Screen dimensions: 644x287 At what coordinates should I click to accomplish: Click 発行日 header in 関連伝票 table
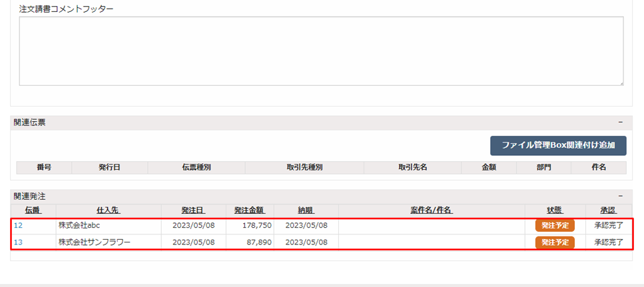(x=110, y=168)
